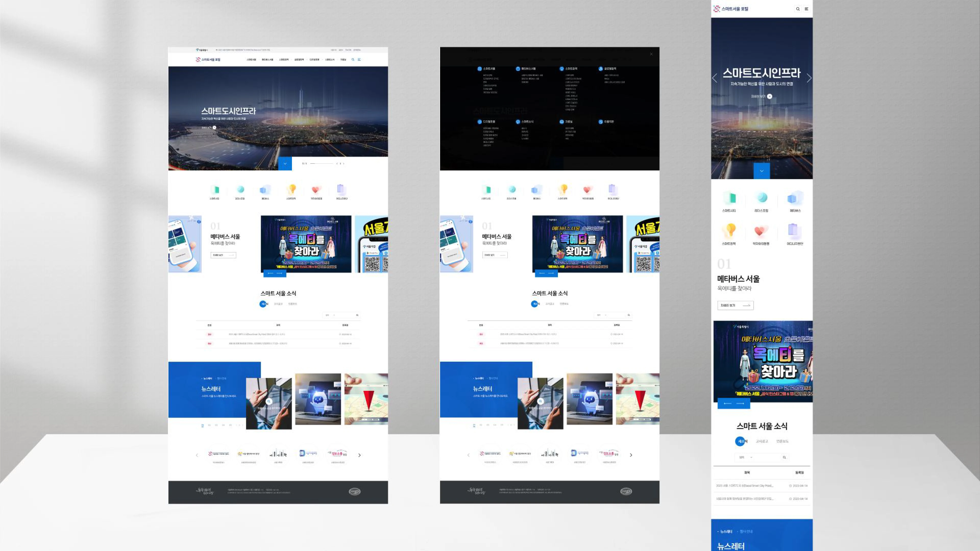
Task: Click blue scroll-down chevron in mobile hero
Action: coord(762,171)
